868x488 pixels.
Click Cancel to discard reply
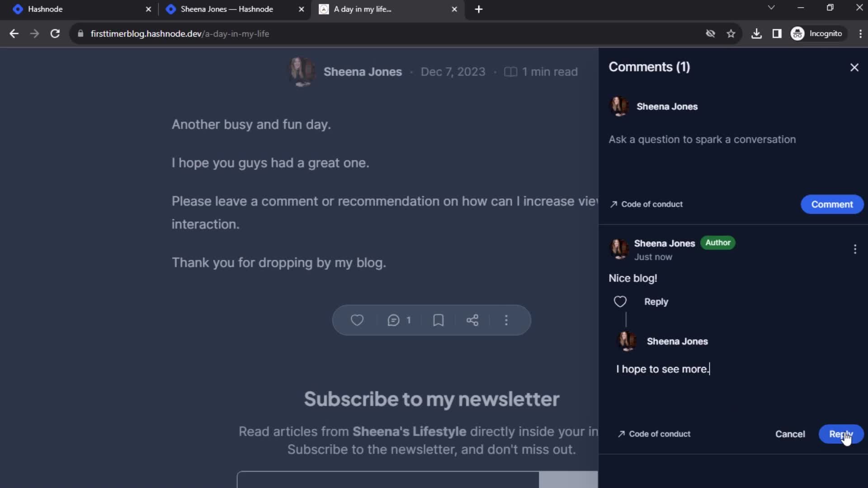click(789, 434)
